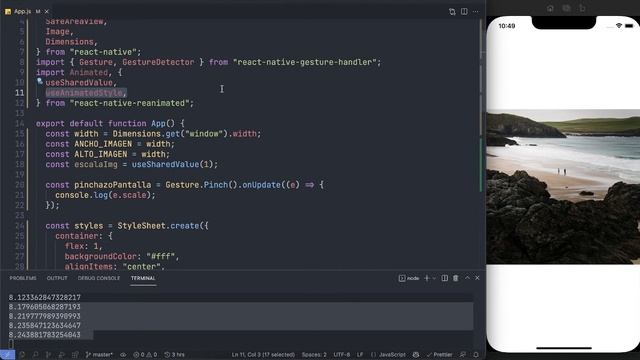Viewport: 640px width, 360px height.
Task: Open the DEBUG CONSOLE tab
Action: pyautogui.click(x=99, y=278)
